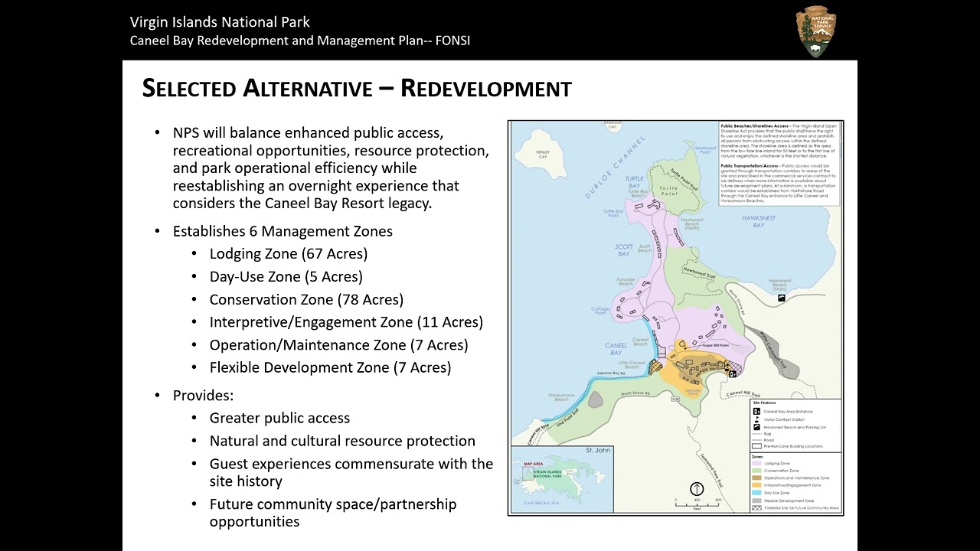Click the National Park Service arrowhead logo

pyautogui.click(x=815, y=31)
